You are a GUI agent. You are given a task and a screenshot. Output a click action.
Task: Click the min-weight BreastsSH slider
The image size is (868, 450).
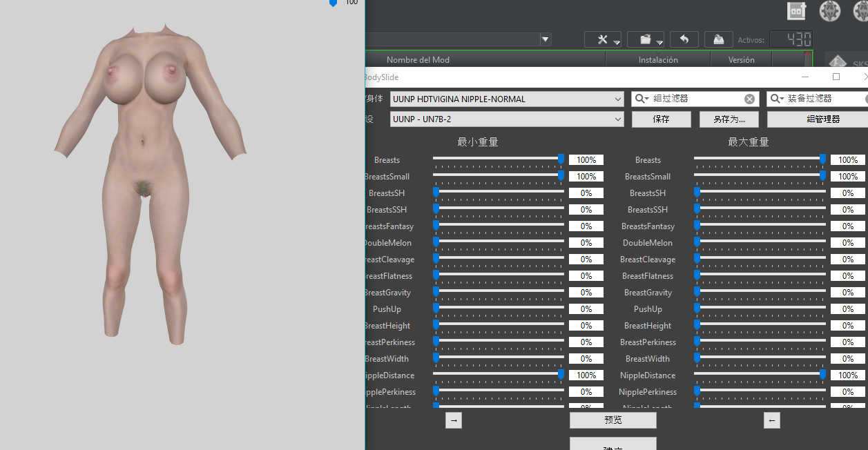499,193
